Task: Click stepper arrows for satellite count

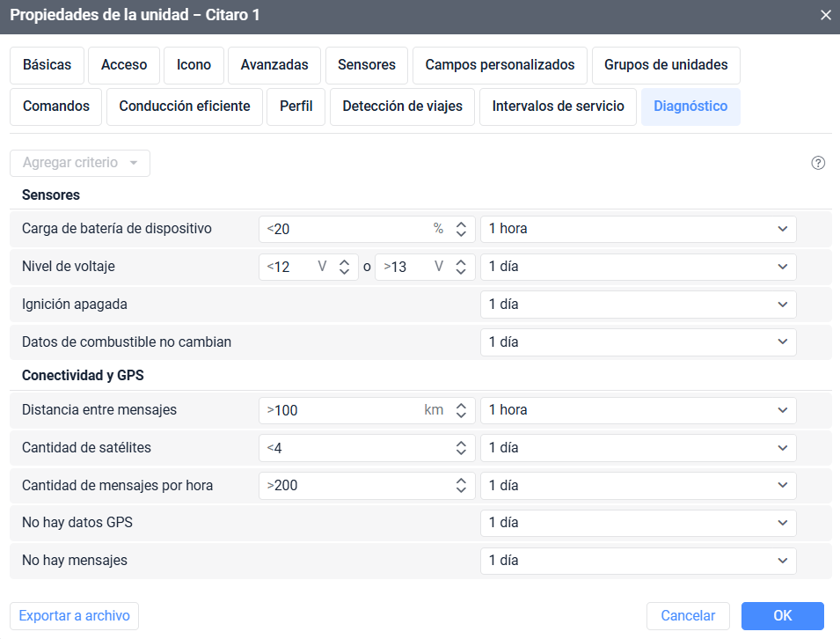Action: pos(461,448)
